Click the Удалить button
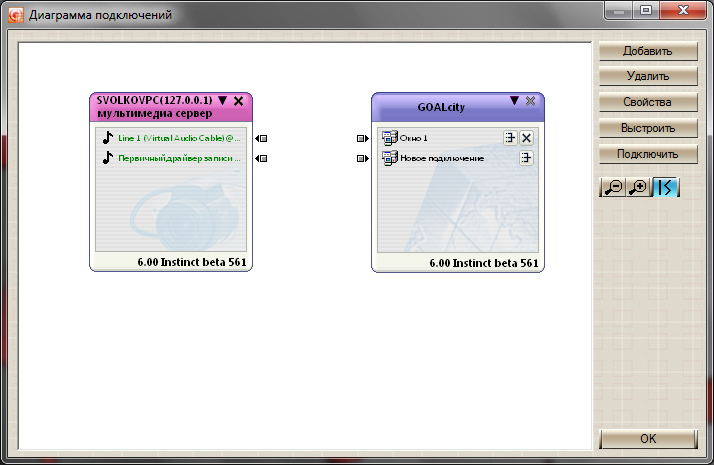The width and height of the screenshot is (714, 465). 648,76
